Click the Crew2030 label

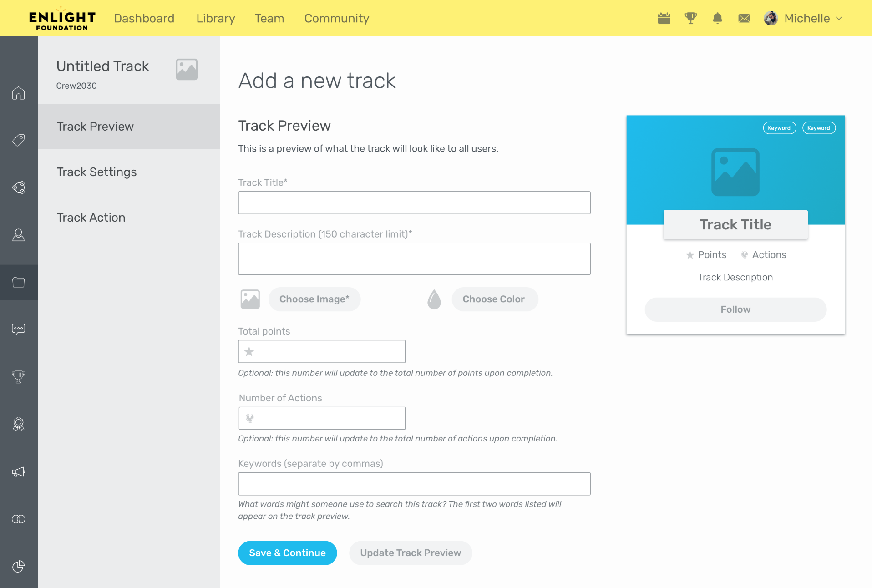click(x=76, y=86)
